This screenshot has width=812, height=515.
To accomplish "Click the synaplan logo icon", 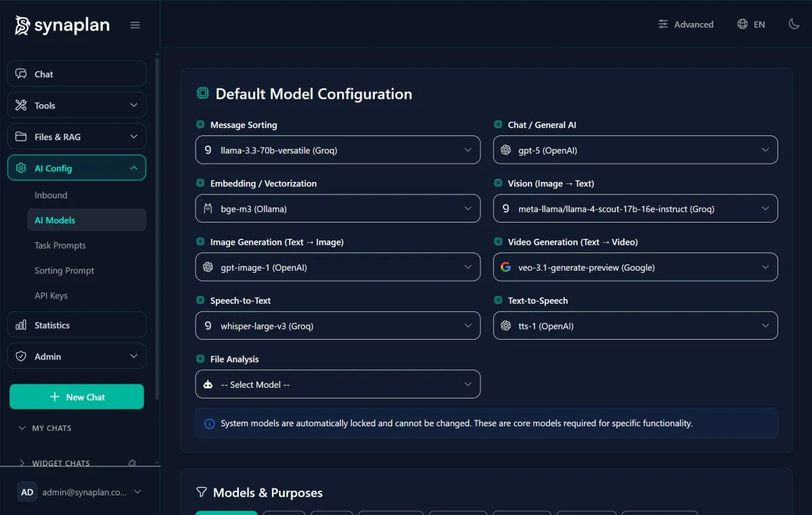I will (x=22, y=24).
